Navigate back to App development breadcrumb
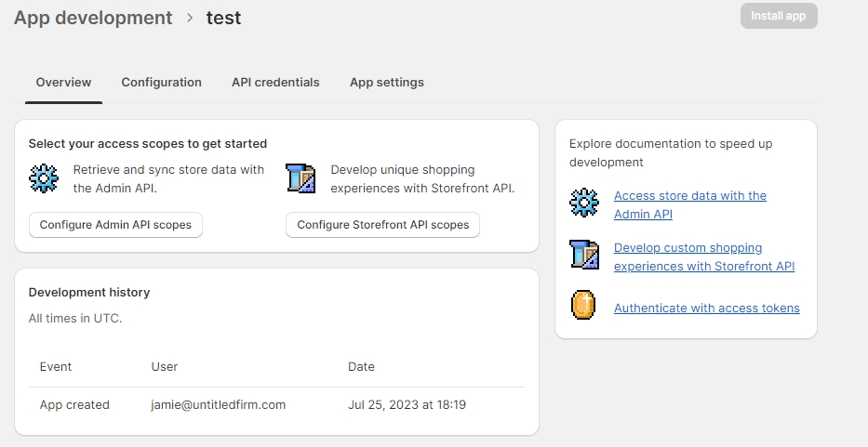Image resolution: width=868 pixels, height=447 pixels. 93,19
